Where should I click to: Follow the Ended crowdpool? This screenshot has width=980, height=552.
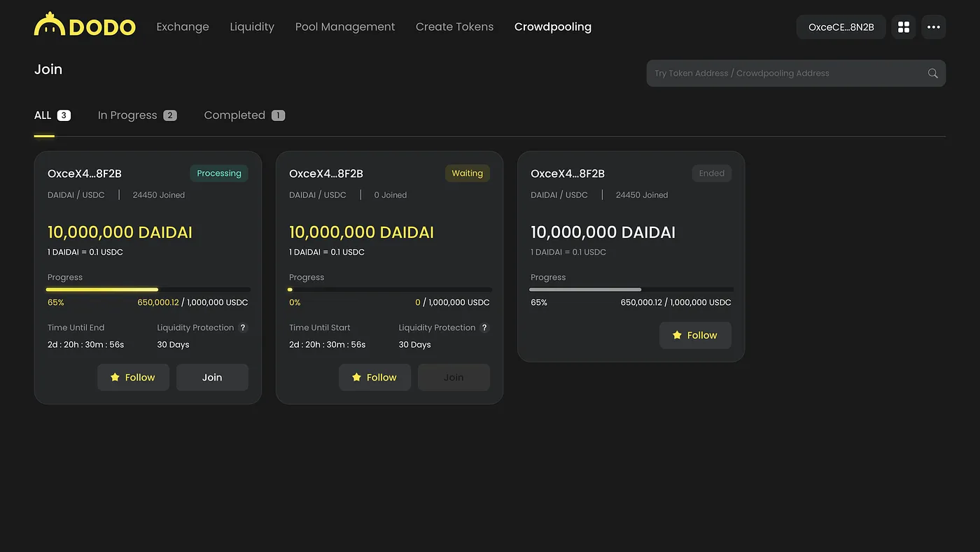tap(695, 335)
